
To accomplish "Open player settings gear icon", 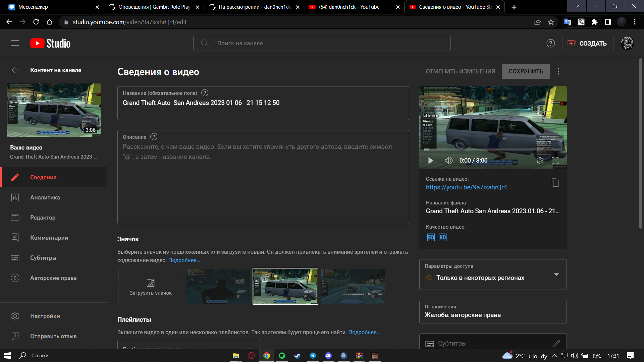I will [540, 161].
